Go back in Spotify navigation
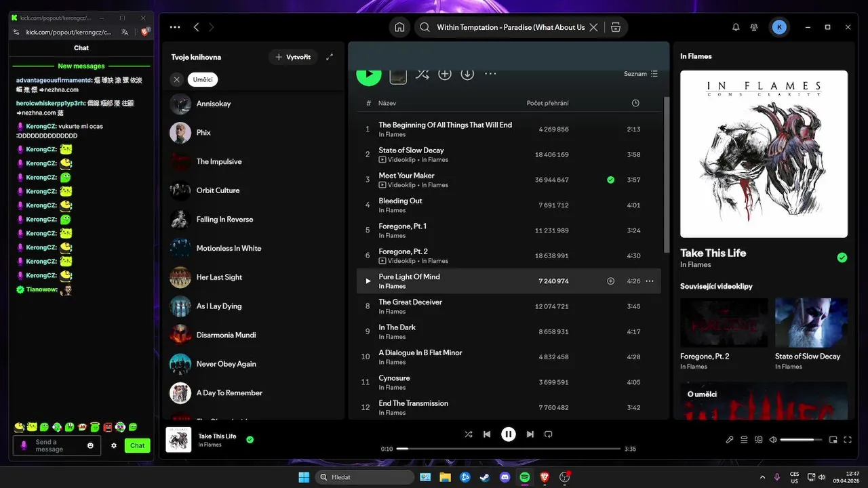 [x=196, y=27]
